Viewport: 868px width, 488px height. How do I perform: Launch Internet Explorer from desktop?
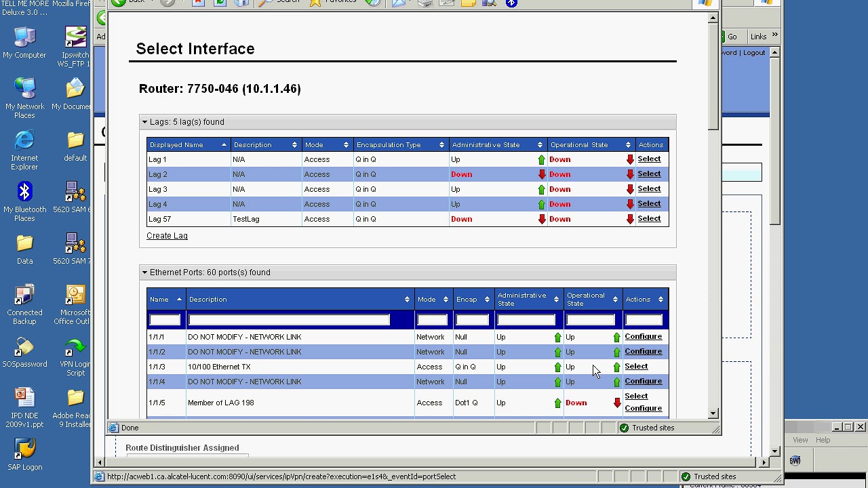tap(24, 150)
